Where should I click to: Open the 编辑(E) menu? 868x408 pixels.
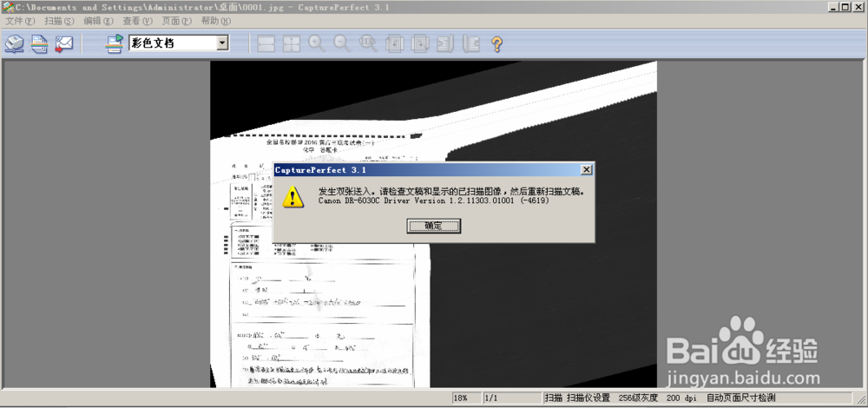(99, 21)
